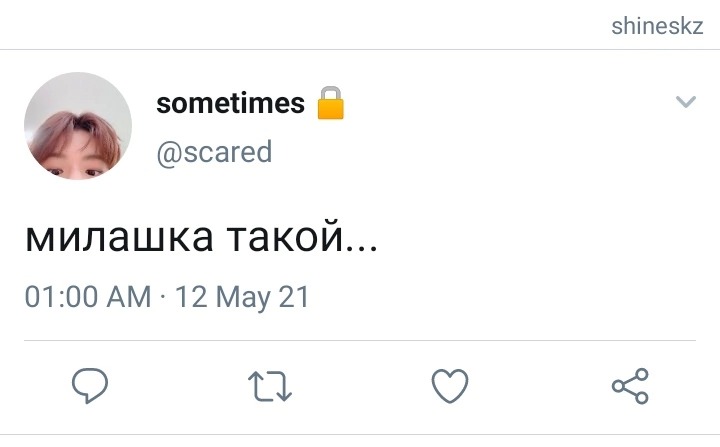Click the bottom divider under action icons

click(x=360, y=435)
